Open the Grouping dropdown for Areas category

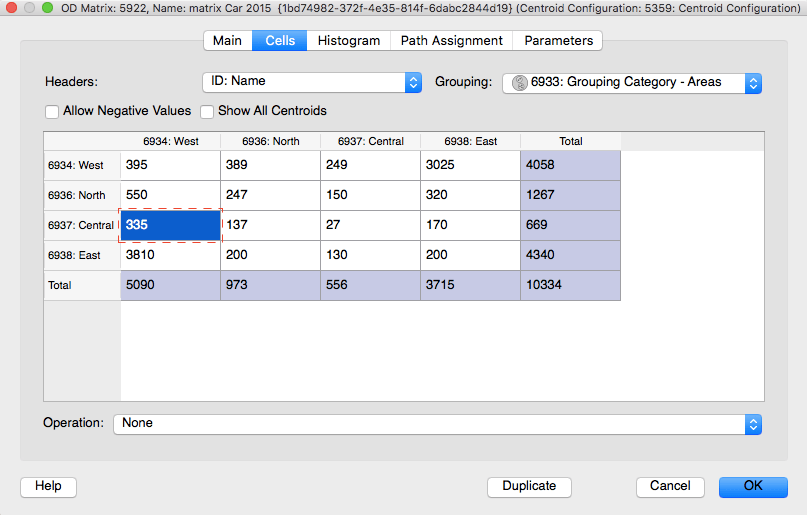pyautogui.click(x=632, y=83)
